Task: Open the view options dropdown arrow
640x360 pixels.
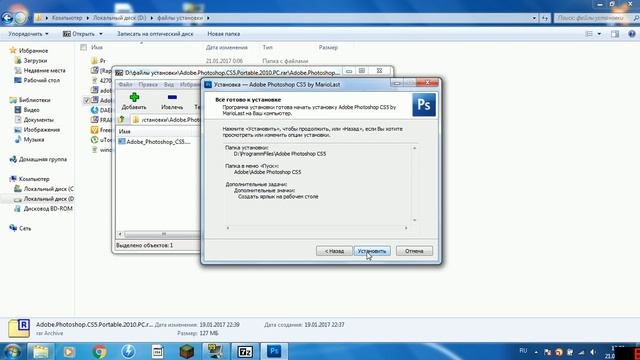Action: tap(599, 34)
